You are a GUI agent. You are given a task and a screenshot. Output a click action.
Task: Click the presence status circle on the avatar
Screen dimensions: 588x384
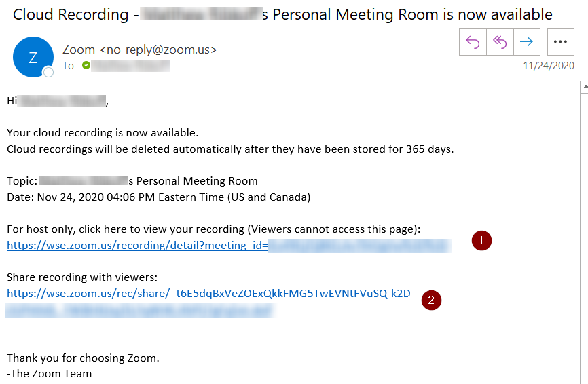(48, 72)
